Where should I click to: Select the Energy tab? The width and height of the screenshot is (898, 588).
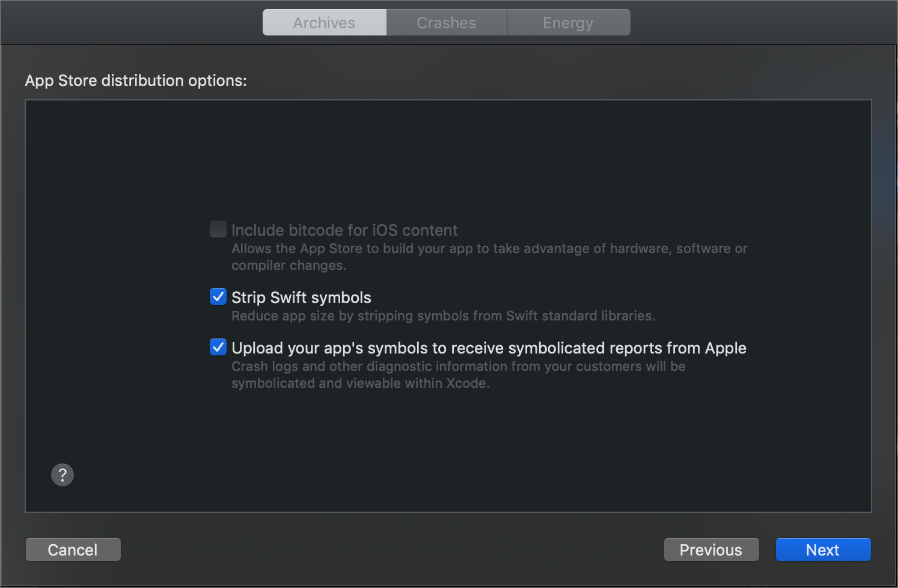(x=568, y=23)
